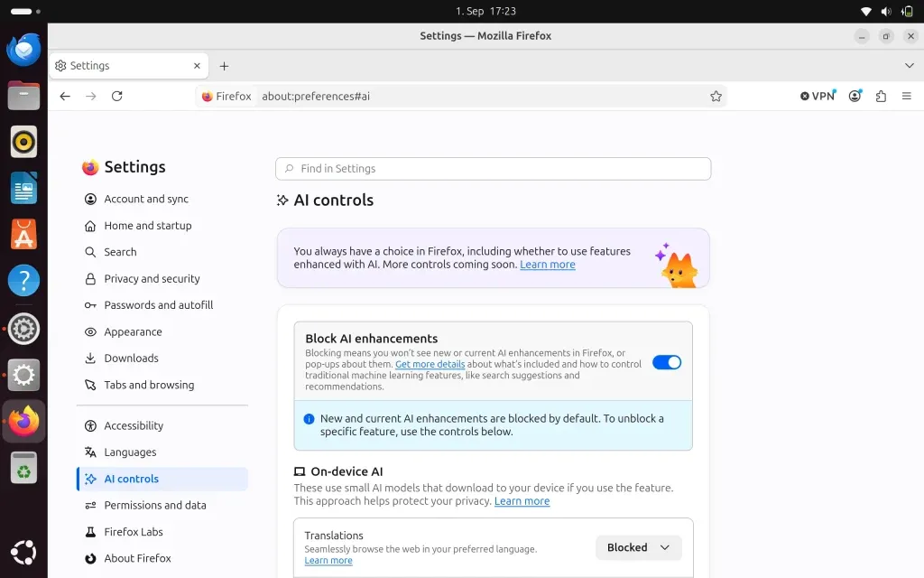Open Appearance settings category
This screenshot has height=578, width=924.
pos(162,331)
